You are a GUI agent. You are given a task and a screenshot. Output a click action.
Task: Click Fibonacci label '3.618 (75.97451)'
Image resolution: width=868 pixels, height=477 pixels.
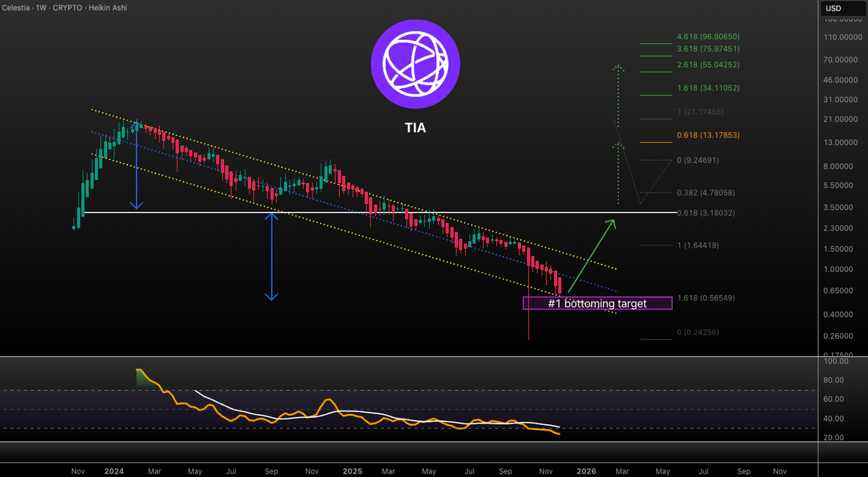coord(708,48)
